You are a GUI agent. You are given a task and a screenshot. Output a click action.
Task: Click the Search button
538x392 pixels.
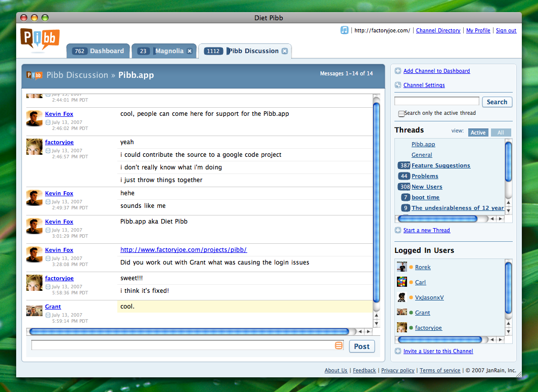tap(497, 102)
